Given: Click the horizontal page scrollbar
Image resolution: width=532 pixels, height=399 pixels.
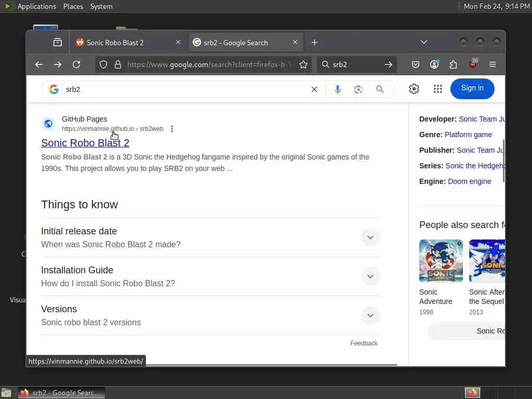Looking at the screenshot, I should tap(271, 365).
